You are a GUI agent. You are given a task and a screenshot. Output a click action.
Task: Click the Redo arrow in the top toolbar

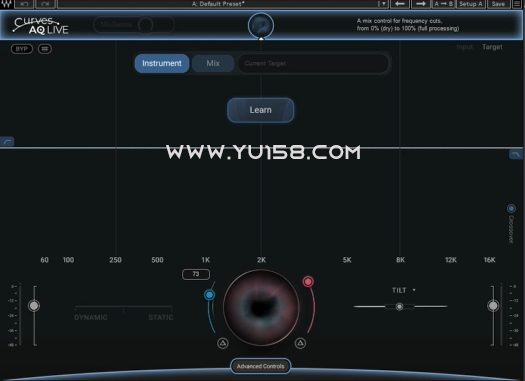46,4
